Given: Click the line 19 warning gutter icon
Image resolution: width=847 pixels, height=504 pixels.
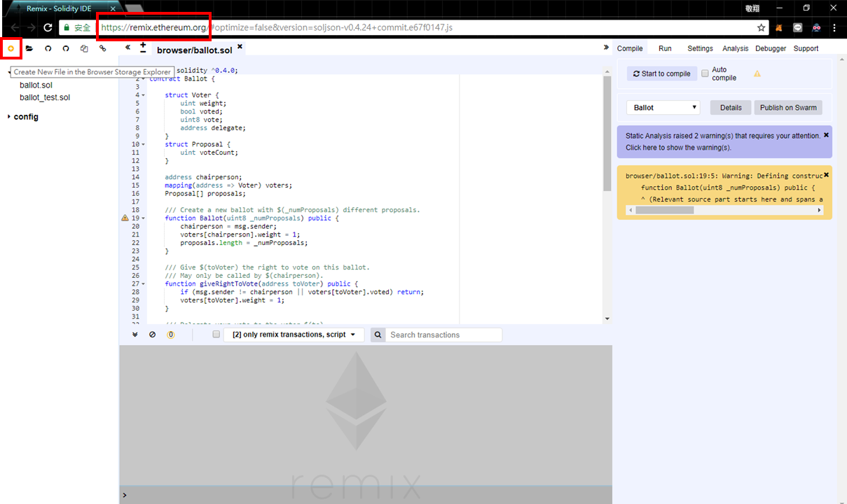Looking at the screenshot, I should coord(125,218).
